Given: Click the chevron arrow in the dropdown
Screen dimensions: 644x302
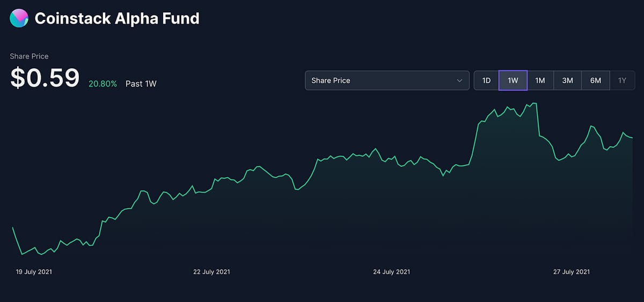Looking at the screenshot, I should click(x=459, y=81).
